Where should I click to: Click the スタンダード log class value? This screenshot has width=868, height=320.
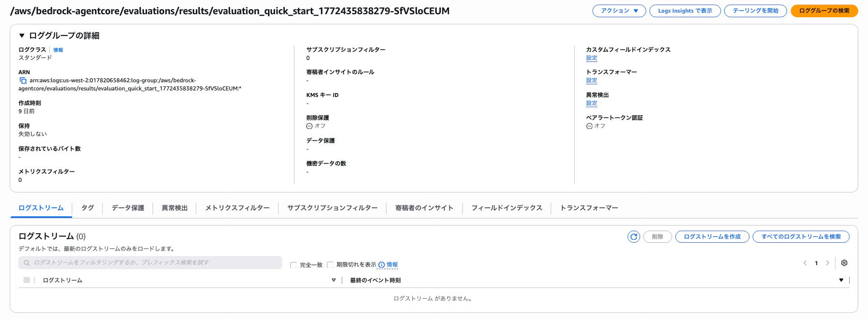35,58
